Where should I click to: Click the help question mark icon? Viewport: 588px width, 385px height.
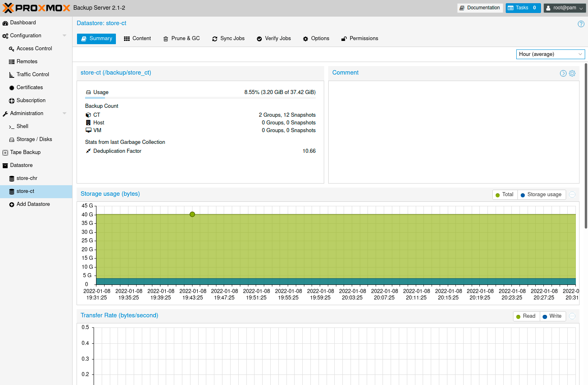tap(581, 24)
